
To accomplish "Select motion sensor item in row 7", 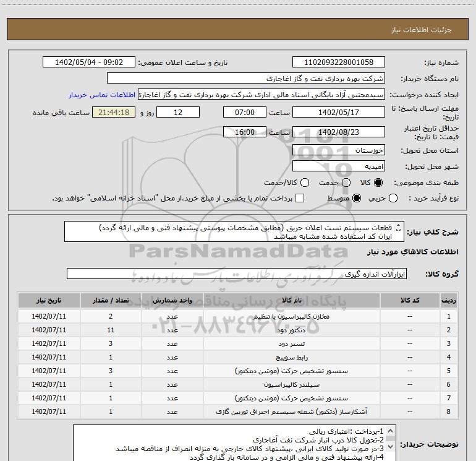I will click(x=291, y=398).
